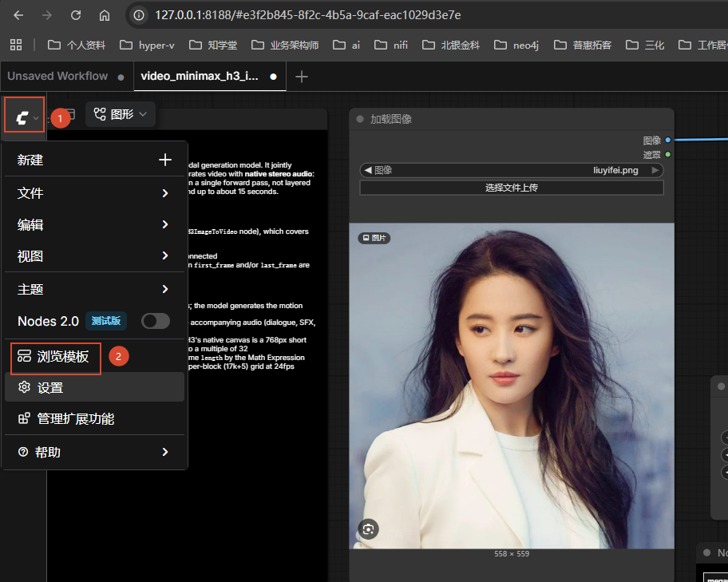This screenshot has width=728, height=582.
Task: Reload the page with the refresh icon
Action: (76, 15)
